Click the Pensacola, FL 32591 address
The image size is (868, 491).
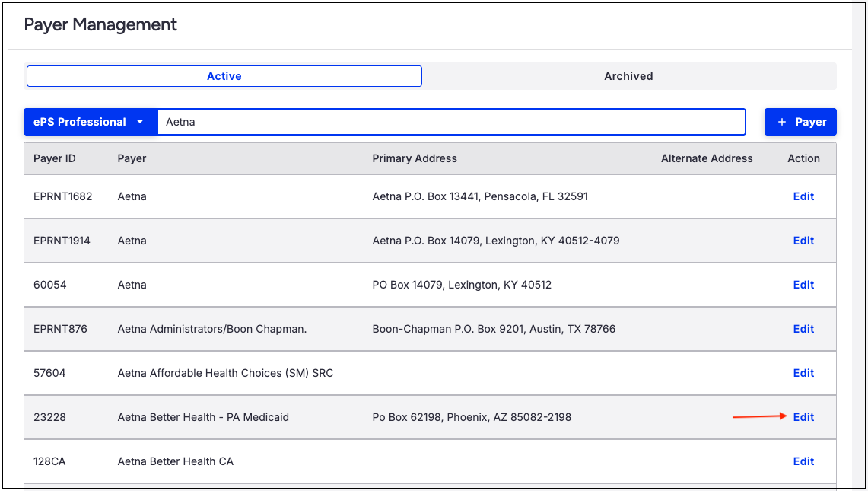pos(480,196)
